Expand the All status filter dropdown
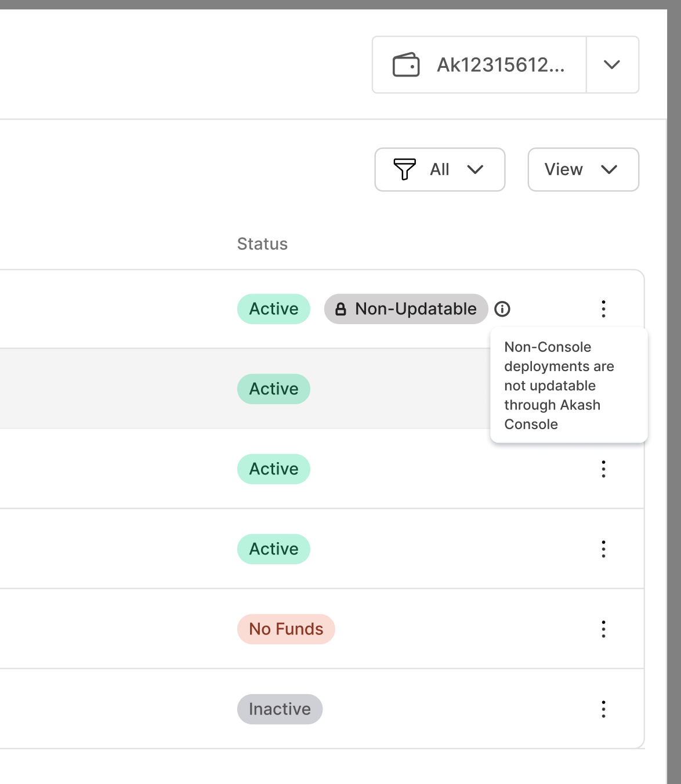 point(440,169)
